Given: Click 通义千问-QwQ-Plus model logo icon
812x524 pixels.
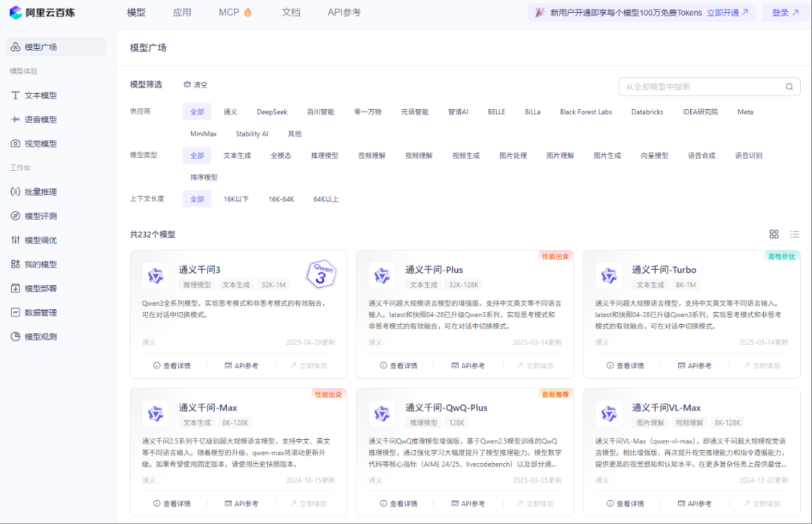Looking at the screenshot, I should 382,413.
